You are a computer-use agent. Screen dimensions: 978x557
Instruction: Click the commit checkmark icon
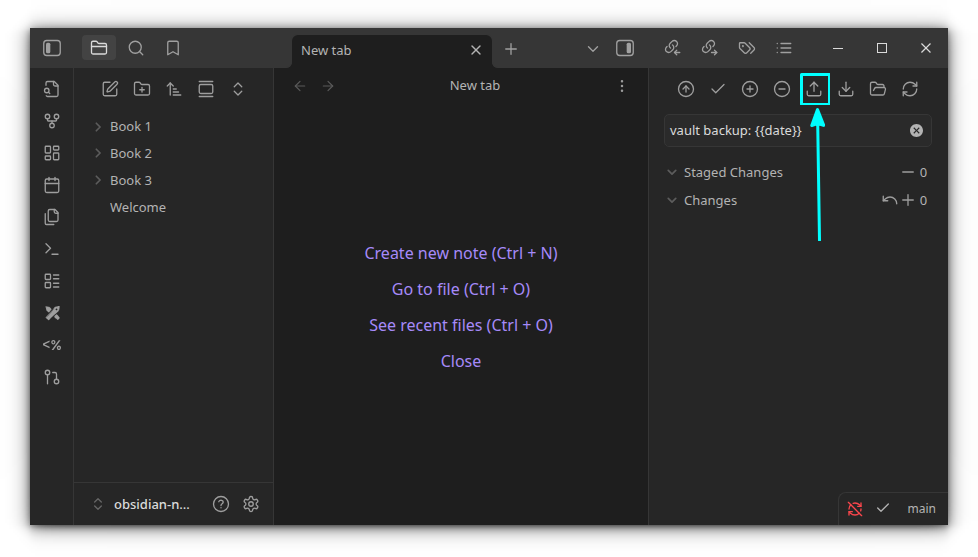pos(718,89)
